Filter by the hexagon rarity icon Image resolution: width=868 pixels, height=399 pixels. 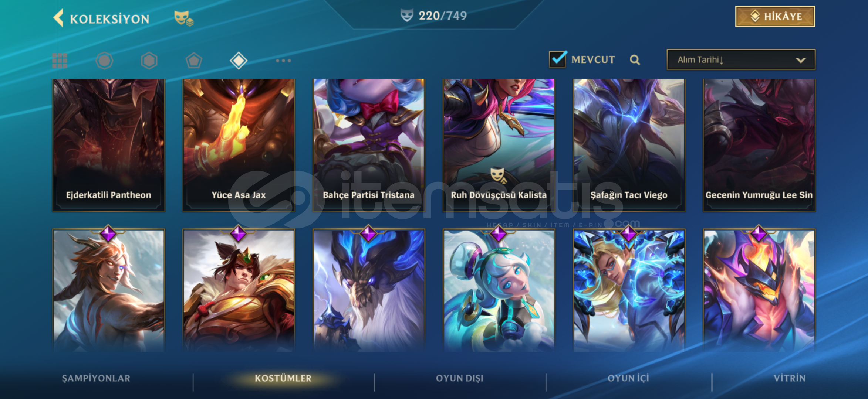149,61
